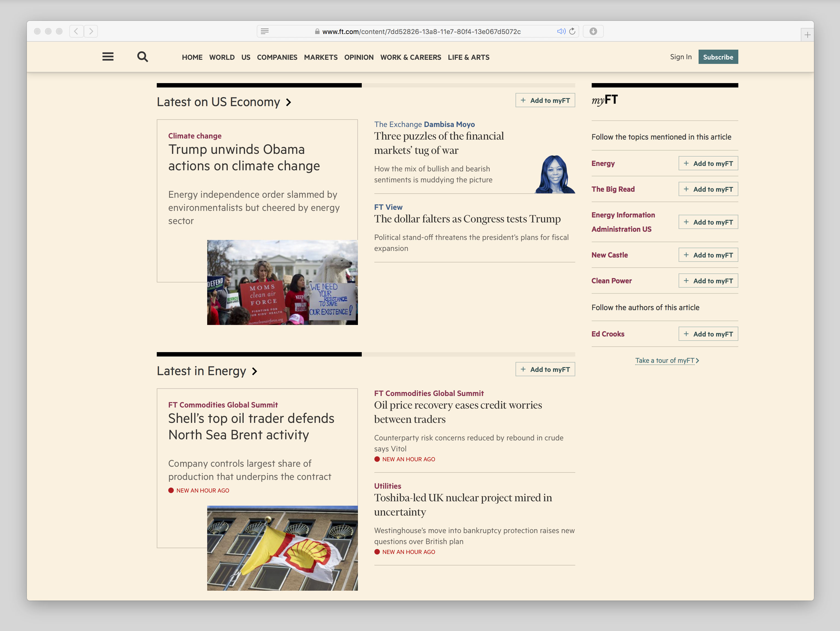
Task: Click the Safari reader view icon
Action: 265,31
